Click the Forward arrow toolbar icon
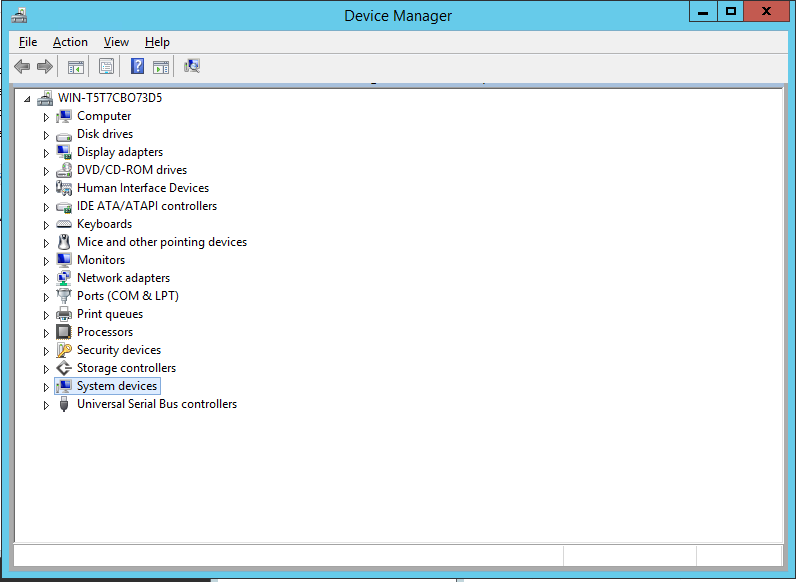The image size is (796, 582). point(45,67)
